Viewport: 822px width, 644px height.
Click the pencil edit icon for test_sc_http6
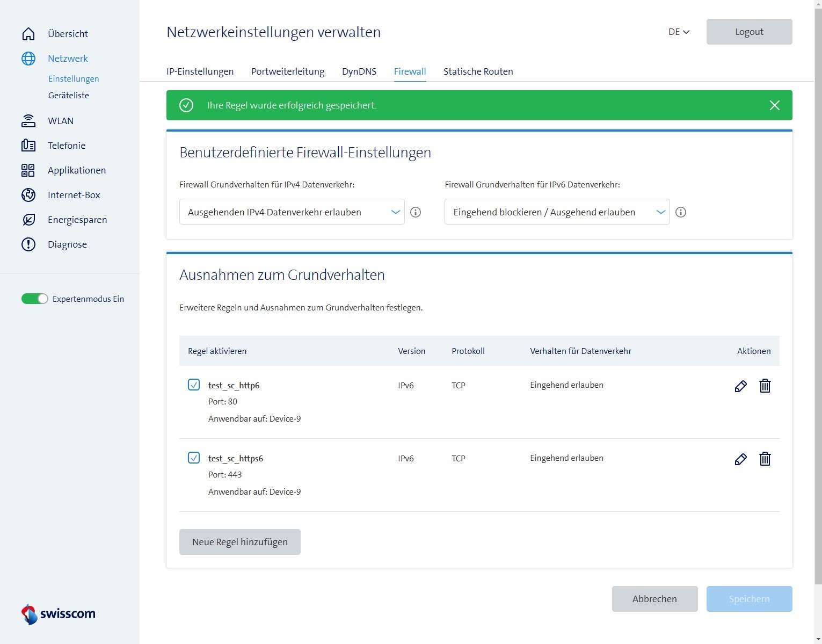[x=740, y=386]
